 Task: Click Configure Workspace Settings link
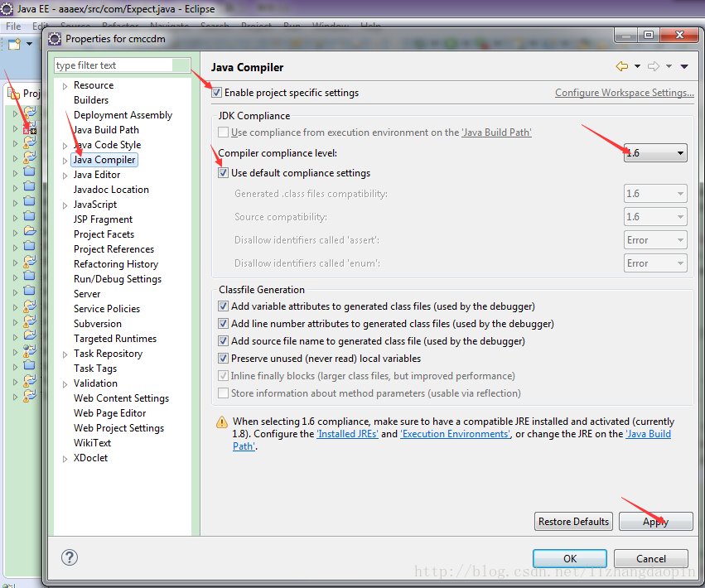[624, 92]
